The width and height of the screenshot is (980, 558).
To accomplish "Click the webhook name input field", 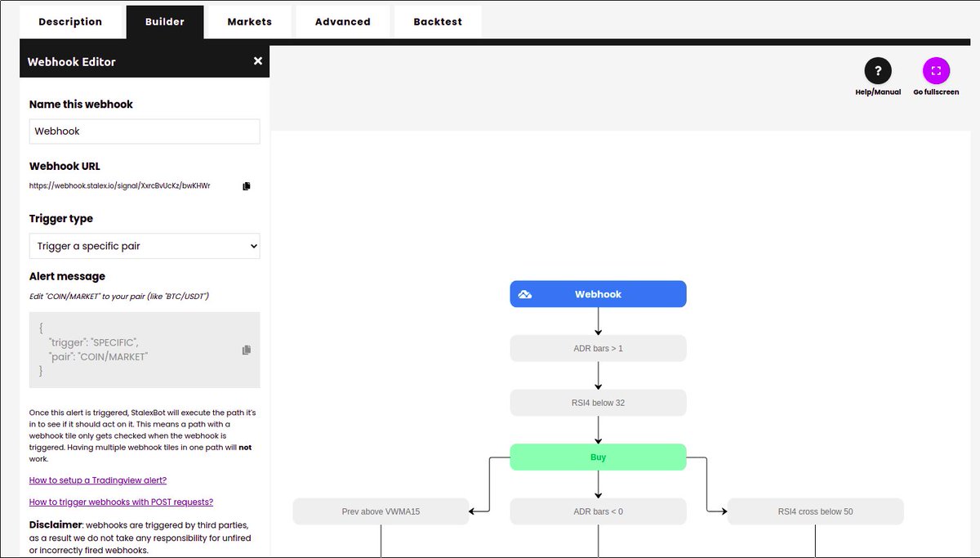I will 145,131.
